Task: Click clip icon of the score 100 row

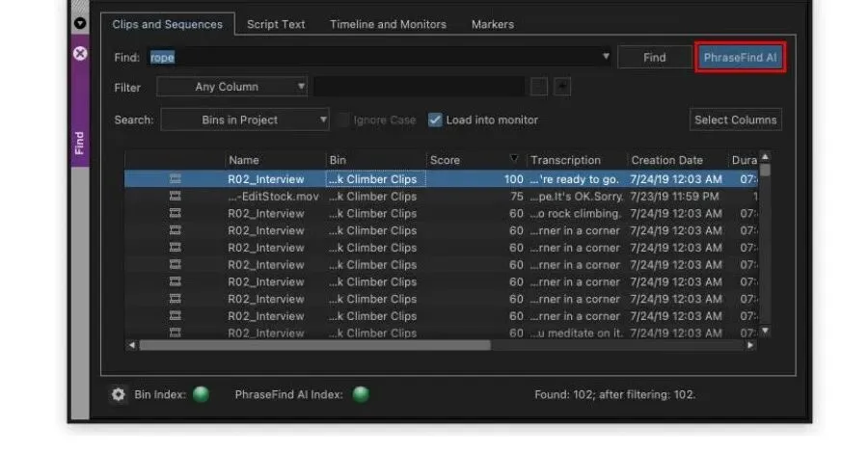Action: coord(175,178)
